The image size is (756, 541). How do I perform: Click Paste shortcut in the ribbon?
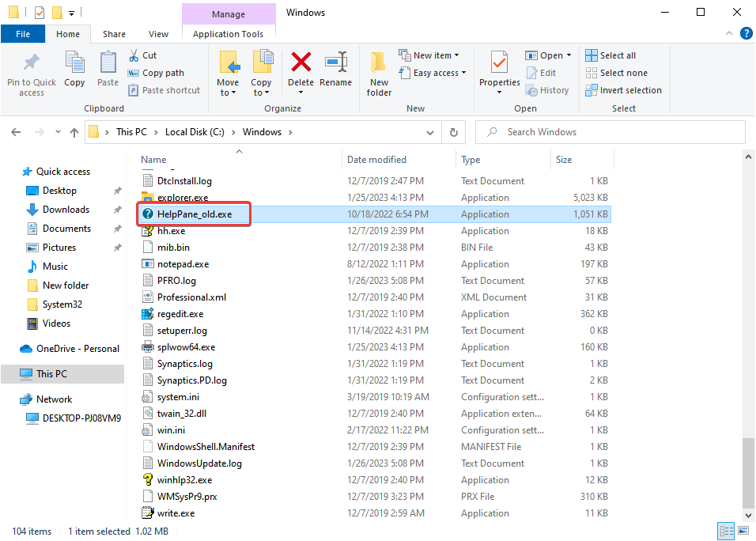(164, 90)
